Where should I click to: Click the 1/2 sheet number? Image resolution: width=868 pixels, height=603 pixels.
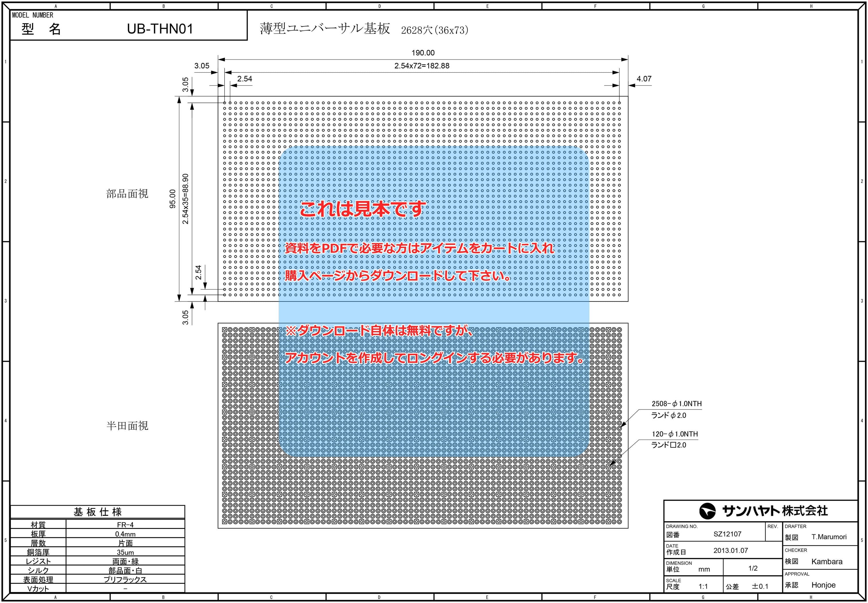pyautogui.click(x=753, y=568)
